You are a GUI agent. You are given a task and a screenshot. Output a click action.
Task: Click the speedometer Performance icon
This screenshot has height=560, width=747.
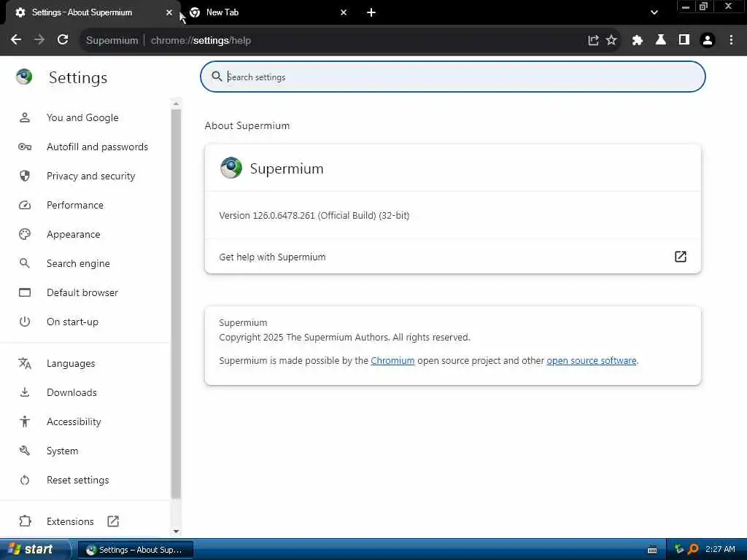pyautogui.click(x=25, y=205)
